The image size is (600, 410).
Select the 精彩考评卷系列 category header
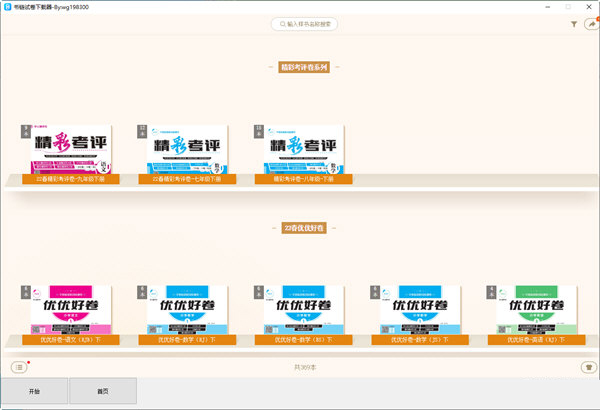tap(311, 67)
